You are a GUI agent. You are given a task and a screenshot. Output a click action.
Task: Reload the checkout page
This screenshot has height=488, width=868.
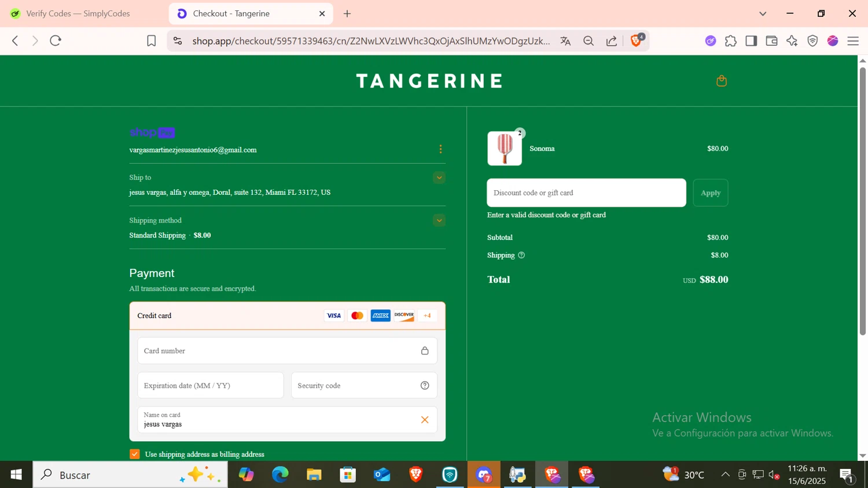pyautogui.click(x=56, y=40)
